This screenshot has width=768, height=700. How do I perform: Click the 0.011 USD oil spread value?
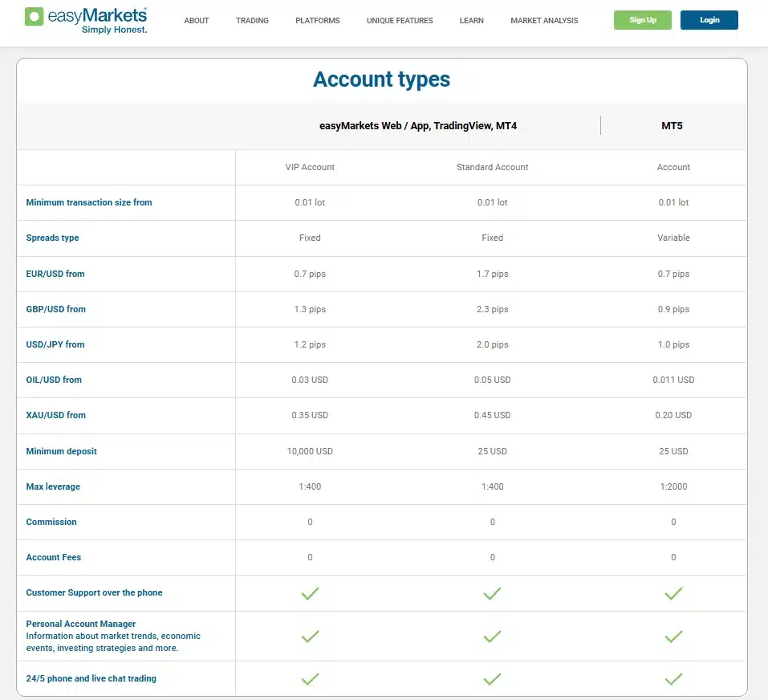[673, 380]
